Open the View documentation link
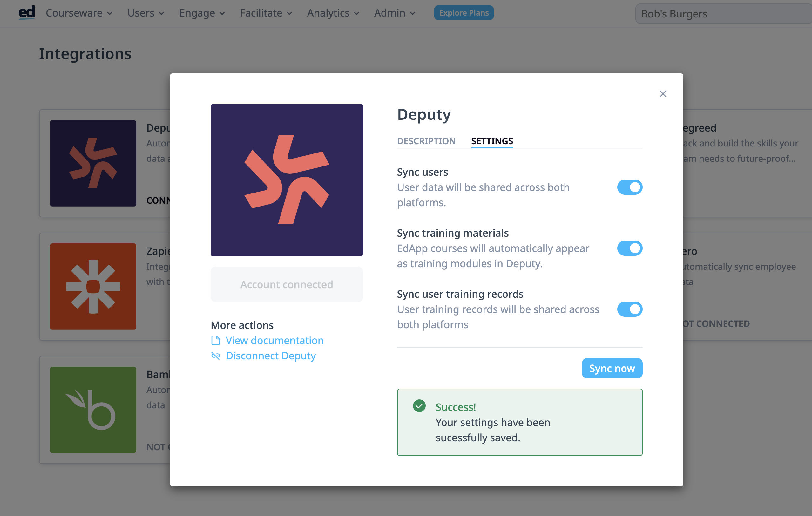Image resolution: width=812 pixels, height=516 pixels. 274,340
